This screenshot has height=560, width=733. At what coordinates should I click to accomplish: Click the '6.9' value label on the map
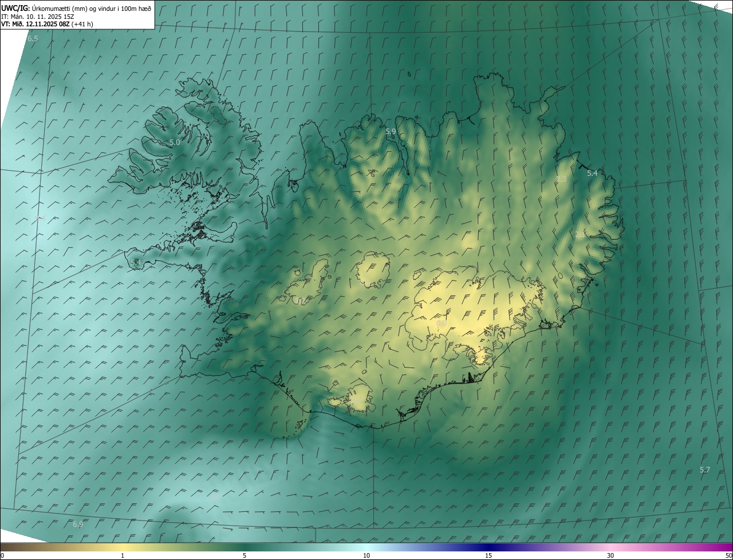pos(78,524)
